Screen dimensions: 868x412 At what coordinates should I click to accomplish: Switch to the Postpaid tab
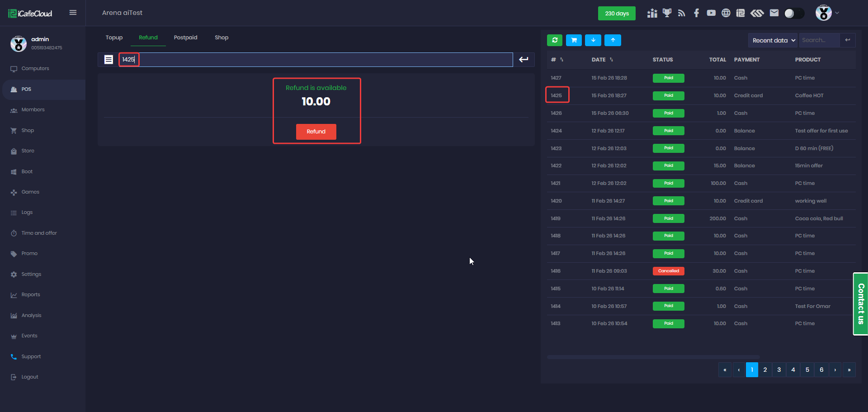pos(185,38)
